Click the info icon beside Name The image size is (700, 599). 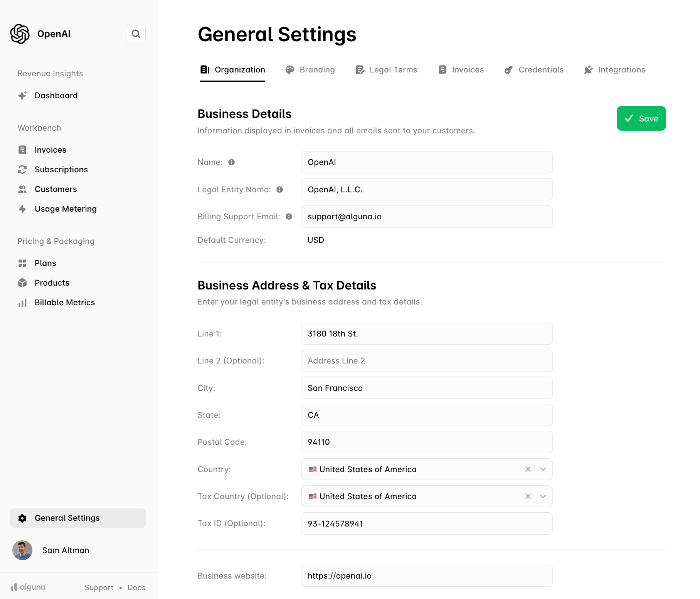232,162
